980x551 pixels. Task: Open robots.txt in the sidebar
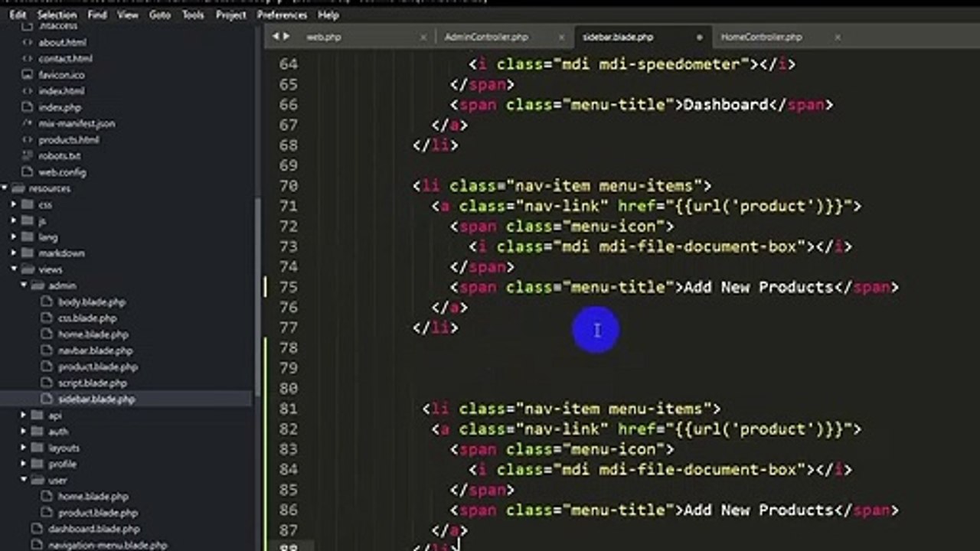tap(59, 155)
